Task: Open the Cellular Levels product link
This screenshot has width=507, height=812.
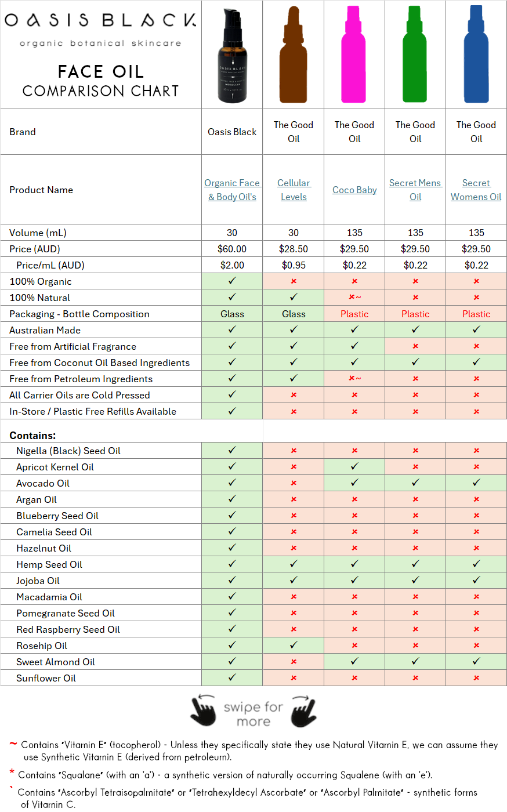Action: 294,190
